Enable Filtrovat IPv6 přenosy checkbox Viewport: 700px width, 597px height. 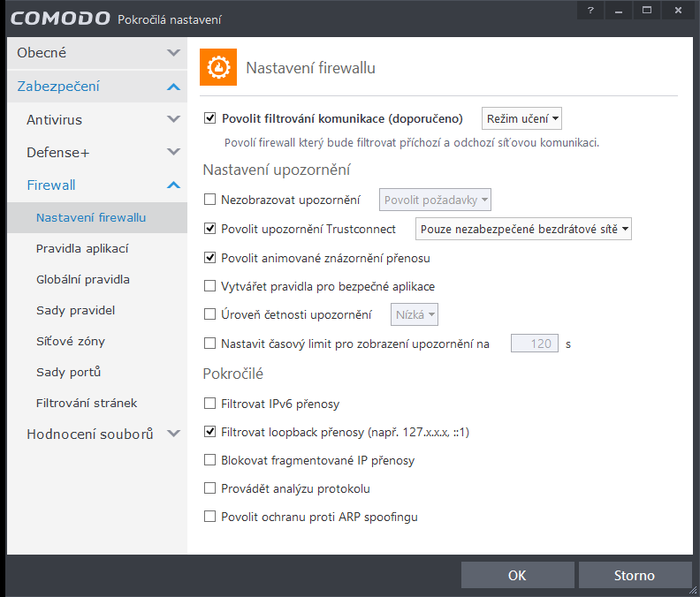[210, 404]
